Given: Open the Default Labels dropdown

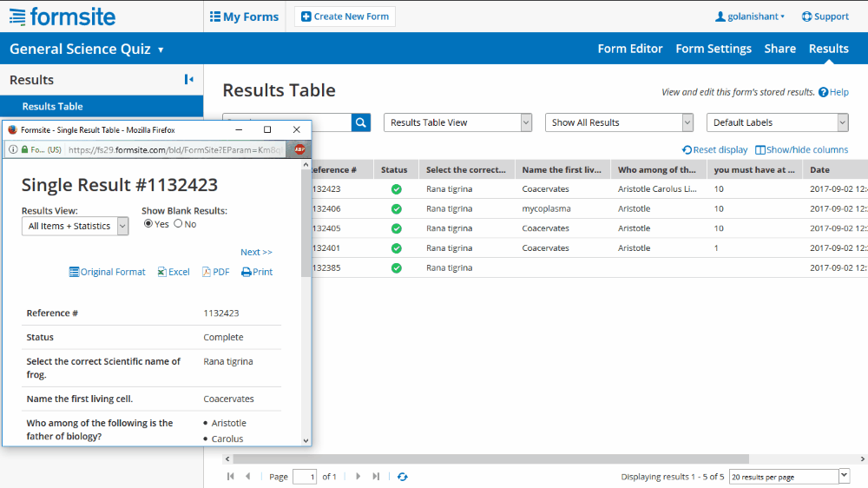Looking at the screenshot, I should tap(777, 122).
